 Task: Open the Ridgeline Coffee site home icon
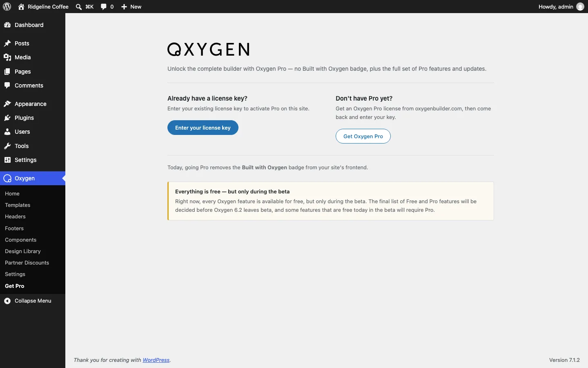click(21, 7)
